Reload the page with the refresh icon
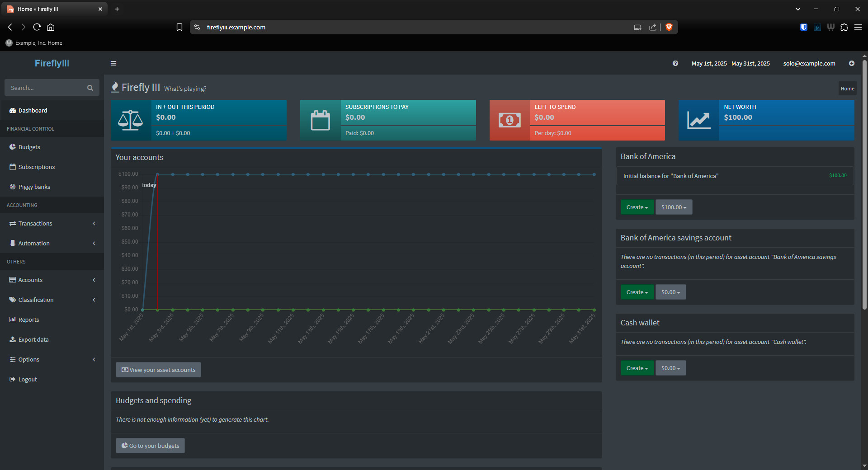Screen dimensions: 868x470 (37, 27)
